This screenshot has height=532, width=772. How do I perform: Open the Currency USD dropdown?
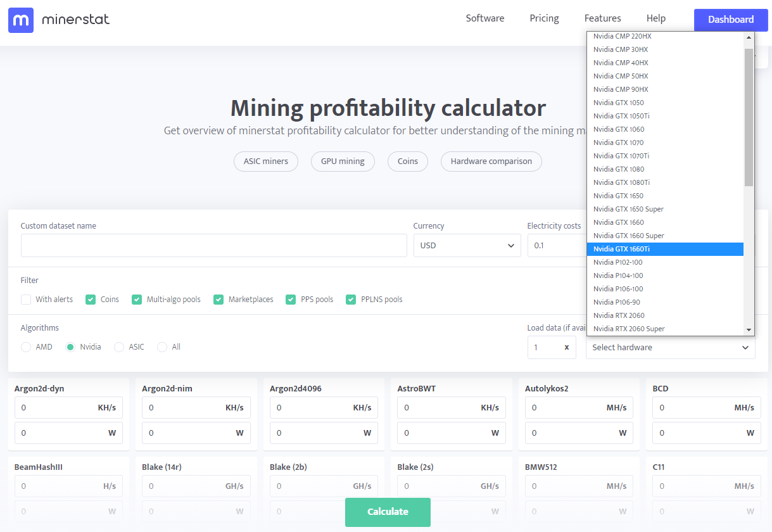tap(467, 245)
